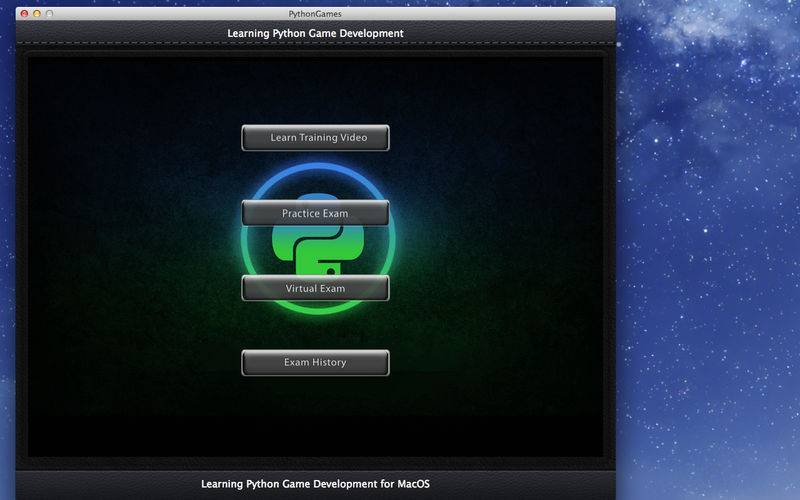Open the Learn Training Video section

[315, 138]
